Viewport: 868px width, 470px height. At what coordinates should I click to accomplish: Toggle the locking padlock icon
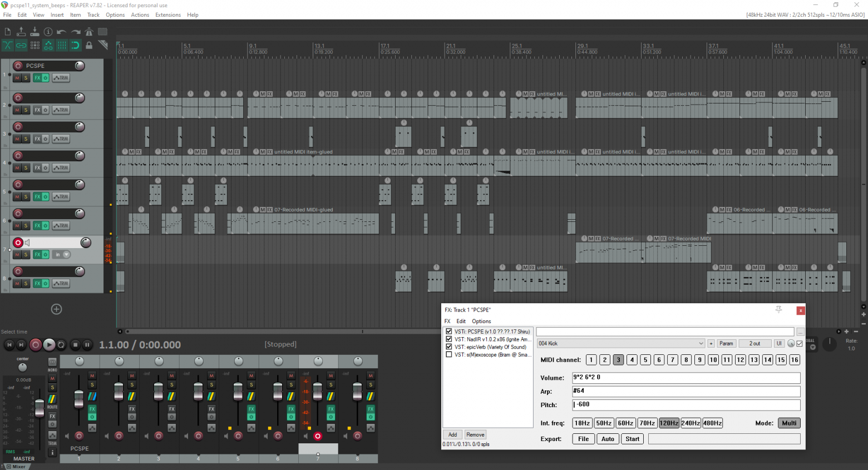click(x=89, y=45)
